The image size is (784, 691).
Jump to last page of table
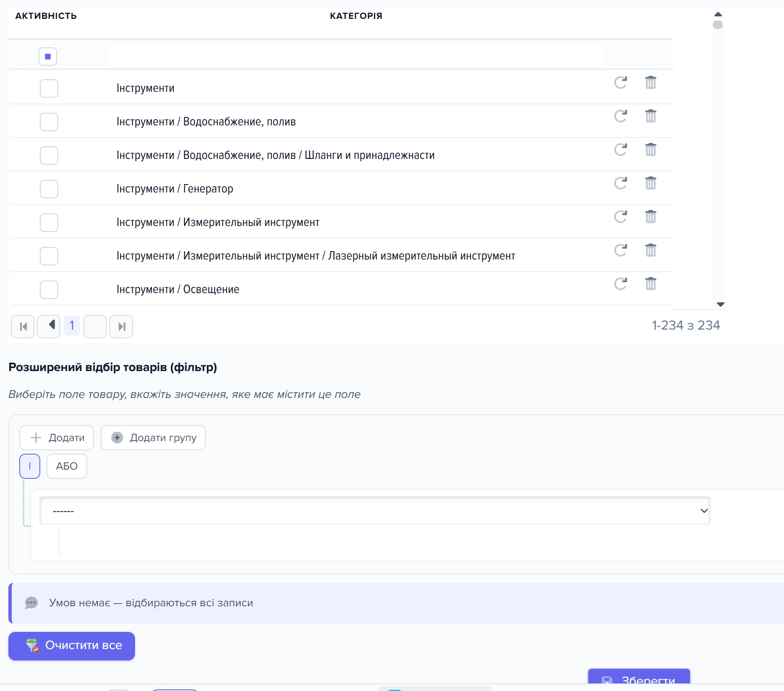click(x=121, y=327)
